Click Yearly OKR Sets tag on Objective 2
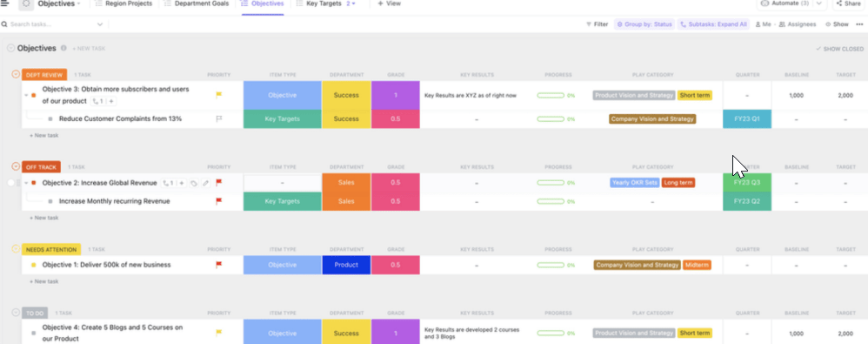Viewport: 868px width, 344px height. [x=634, y=182]
